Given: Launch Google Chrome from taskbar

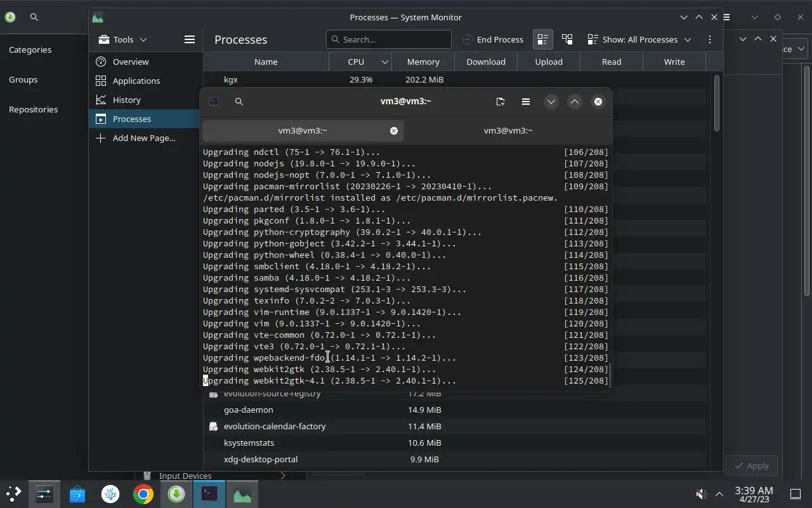Looking at the screenshot, I should pyautogui.click(x=143, y=493).
